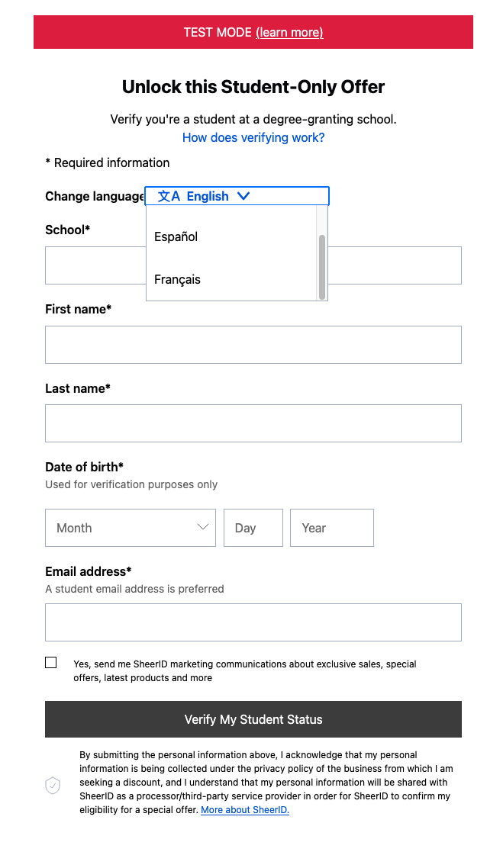Choose Français from language list
The width and height of the screenshot is (503, 868).
pyautogui.click(x=177, y=279)
